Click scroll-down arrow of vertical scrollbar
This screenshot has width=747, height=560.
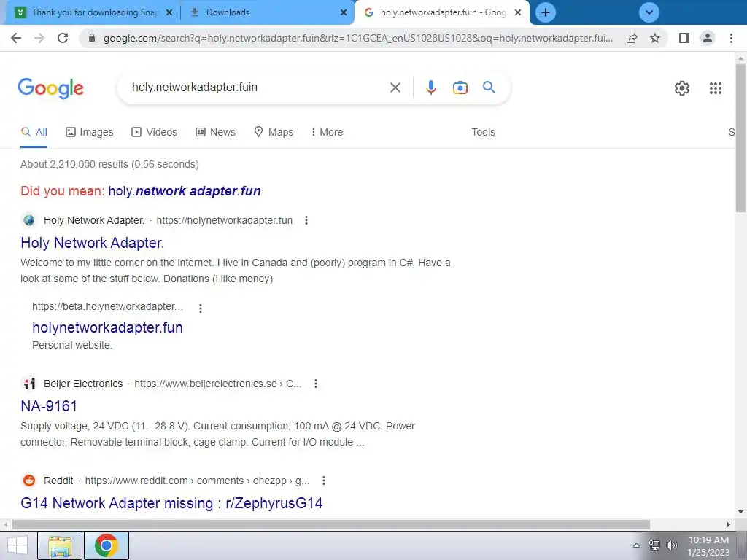pos(740,513)
